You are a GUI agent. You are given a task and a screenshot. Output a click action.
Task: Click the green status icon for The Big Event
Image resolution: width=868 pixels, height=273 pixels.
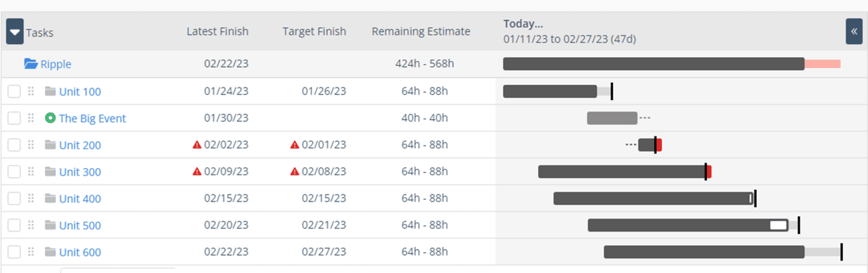point(50,118)
